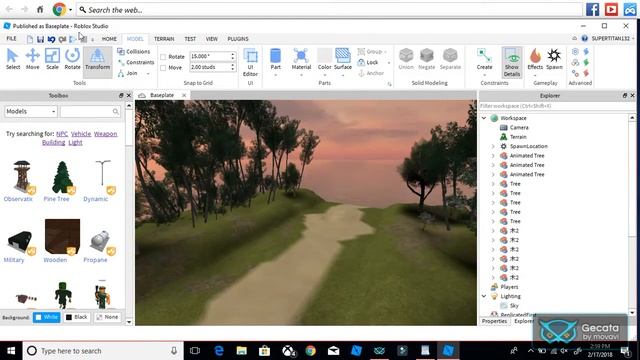Open the Properties panel tab
This screenshot has width=640, height=360.
(x=494, y=321)
